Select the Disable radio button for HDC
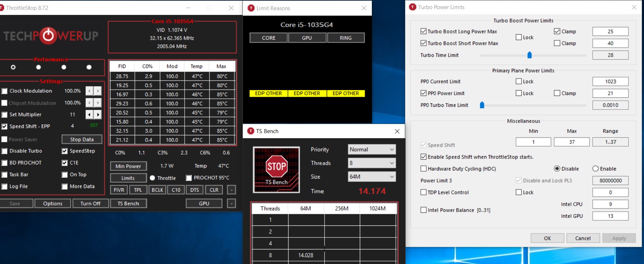This screenshot has width=644, height=264. coord(557,169)
